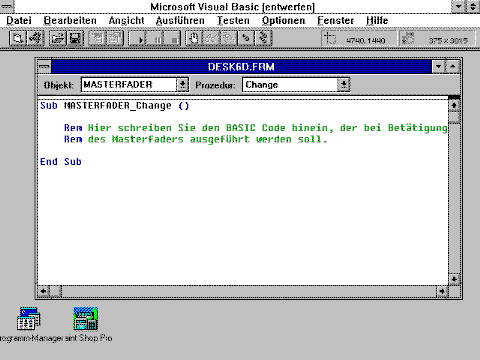The height and width of the screenshot is (360, 480).
Task: Click the Procedure Step footprints icon
Action: pyautogui.click(x=264, y=38)
